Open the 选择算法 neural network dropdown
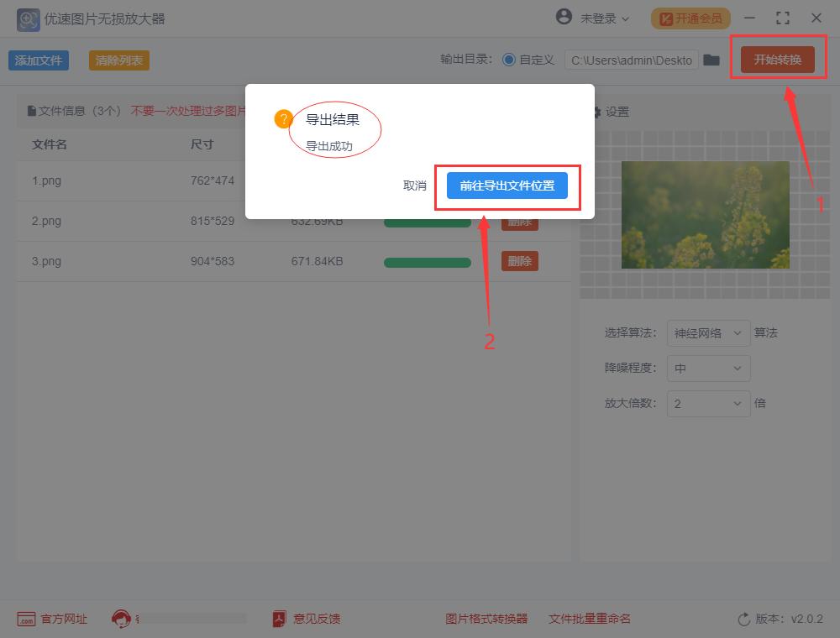The height and width of the screenshot is (638, 840). tap(708, 333)
